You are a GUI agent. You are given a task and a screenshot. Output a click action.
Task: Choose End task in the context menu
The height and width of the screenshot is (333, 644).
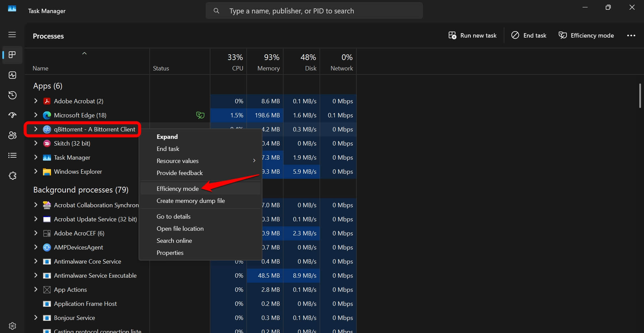point(200,149)
